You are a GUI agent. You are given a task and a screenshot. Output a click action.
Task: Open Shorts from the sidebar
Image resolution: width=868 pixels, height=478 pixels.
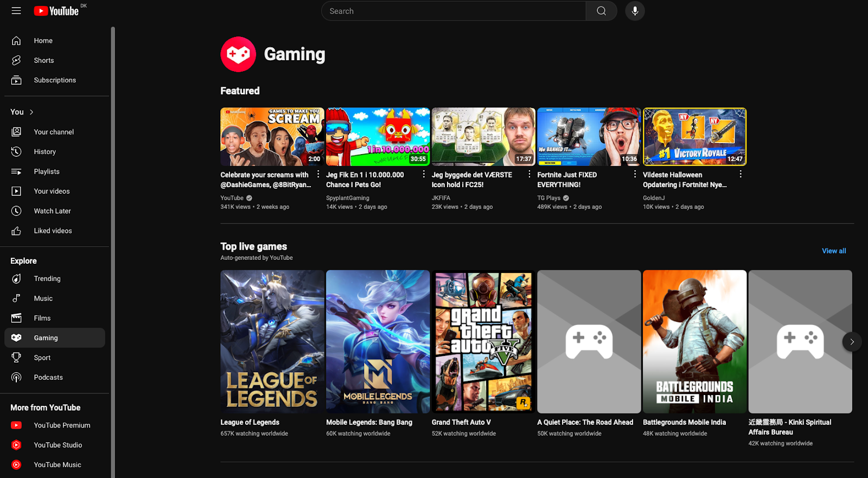(x=54, y=60)
